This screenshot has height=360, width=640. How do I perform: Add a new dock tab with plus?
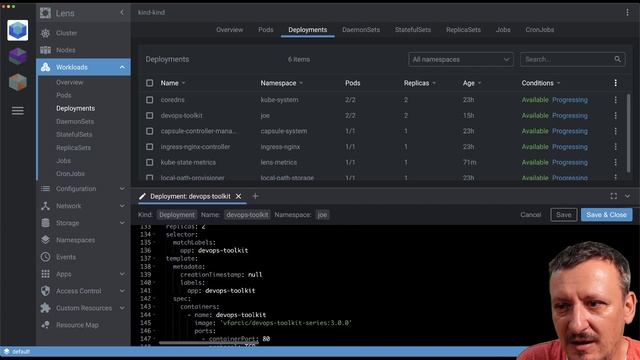point(256,196)
